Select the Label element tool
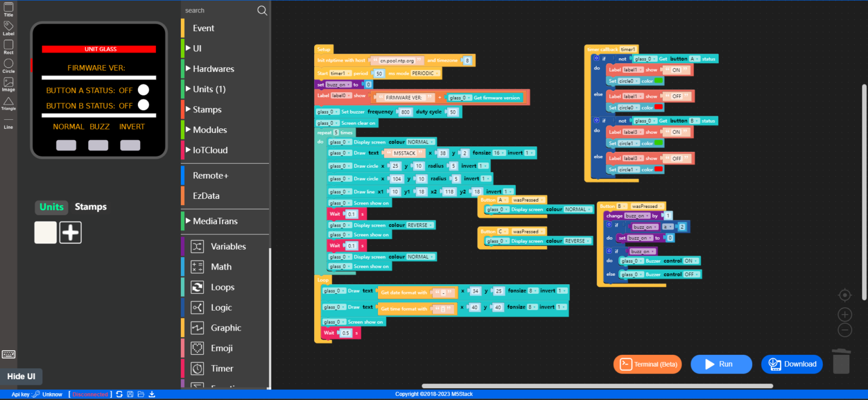868x400 pixels. pyautogui.click(x=8, y=28)
